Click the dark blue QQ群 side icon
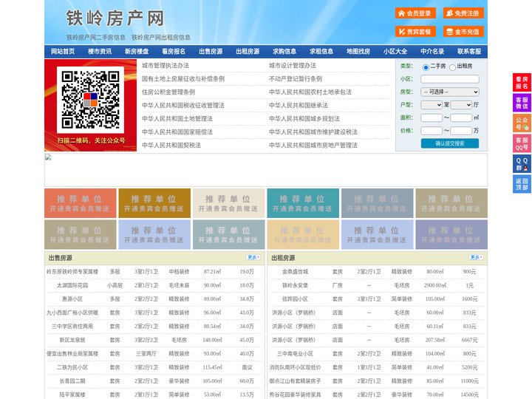Viewport: 532px width, 399px height. click(522, 164)
